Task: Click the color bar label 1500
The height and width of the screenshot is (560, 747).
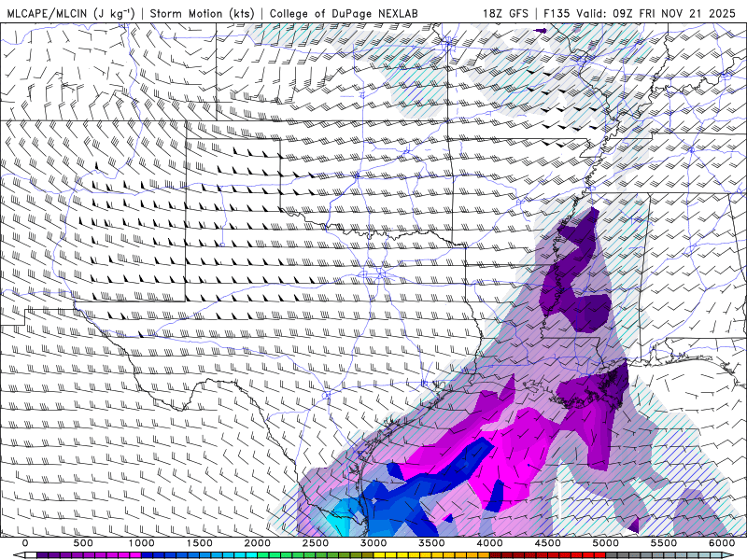Action: [x=200, y=543]
